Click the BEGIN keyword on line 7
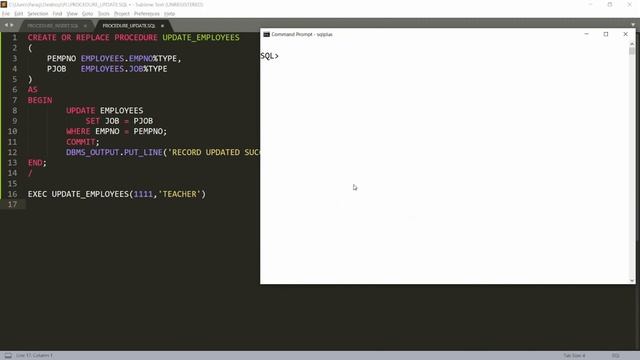 (x=40, y=100)
